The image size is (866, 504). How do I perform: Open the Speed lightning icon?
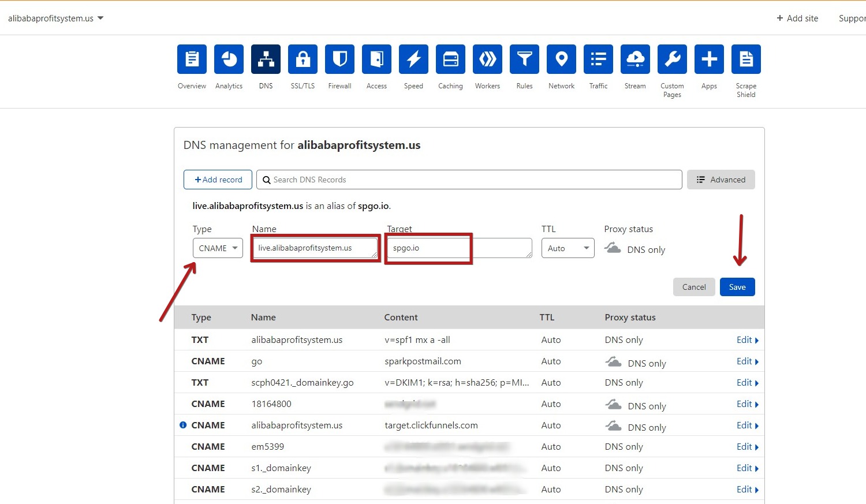pos(413,59)
